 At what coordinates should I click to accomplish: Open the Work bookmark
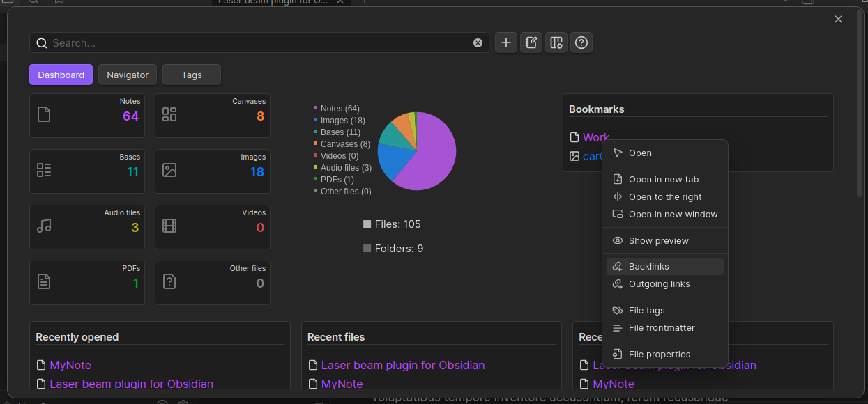tap(596, 137)
